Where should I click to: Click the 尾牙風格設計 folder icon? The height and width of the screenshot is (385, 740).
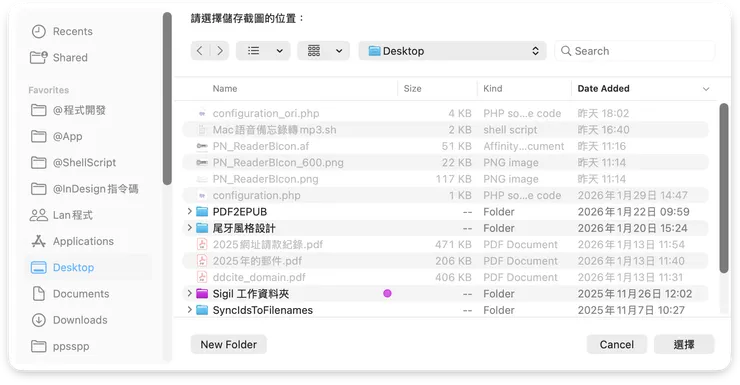click(202, 228)
